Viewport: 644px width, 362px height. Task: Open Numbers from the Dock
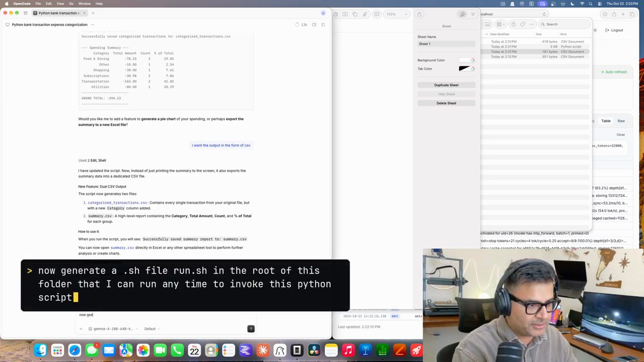pos(382,350)
